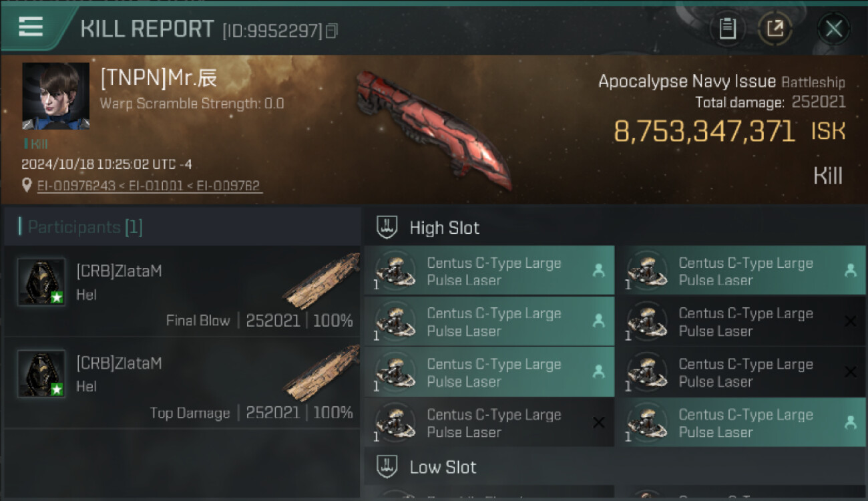Toggle destroyed X on bottom-left Pulse Laser
Screen dimensions: 868x501
pyautogui.click(x=598, y=422)
